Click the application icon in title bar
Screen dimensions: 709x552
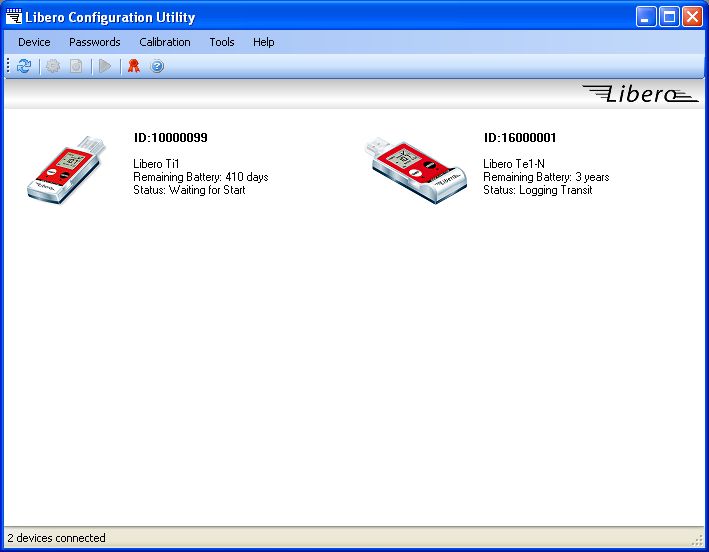click(x=14, y=17)
